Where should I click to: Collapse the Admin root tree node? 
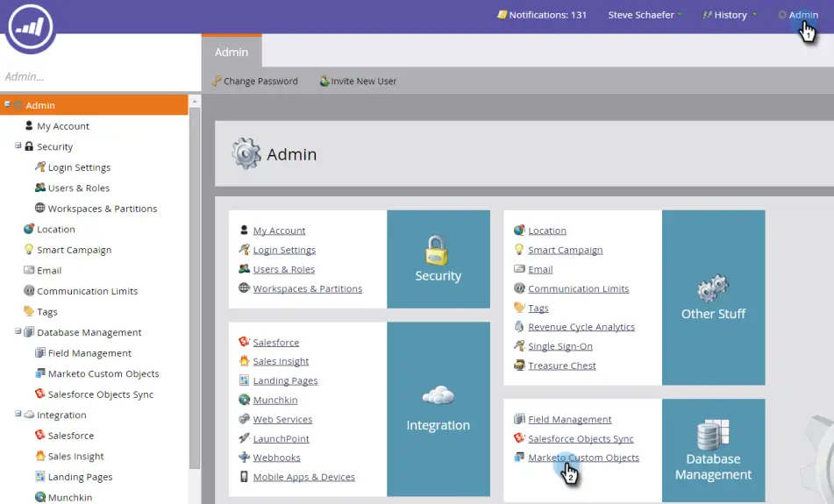(x=7, y=104)
